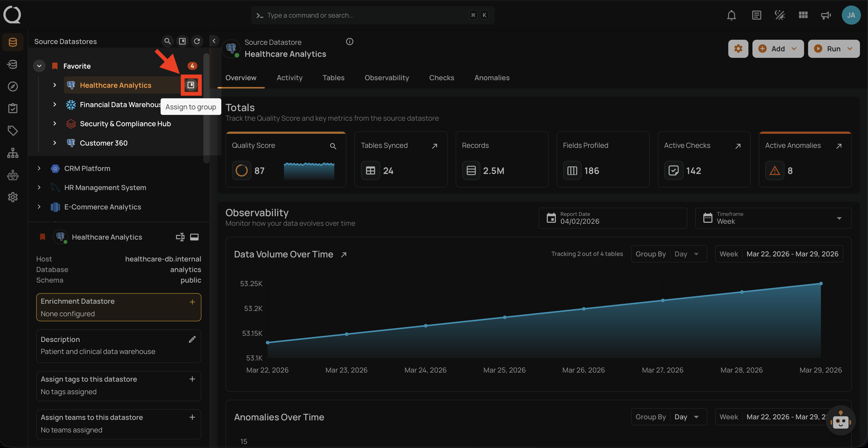Switch to the Observability tab
The width and height of the screenshot is (868, 448).
click(386, 78)
